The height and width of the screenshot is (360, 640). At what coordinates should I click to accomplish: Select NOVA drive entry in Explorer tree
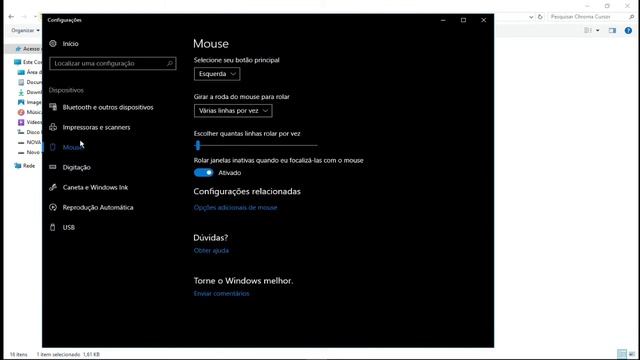pos(29,142)
